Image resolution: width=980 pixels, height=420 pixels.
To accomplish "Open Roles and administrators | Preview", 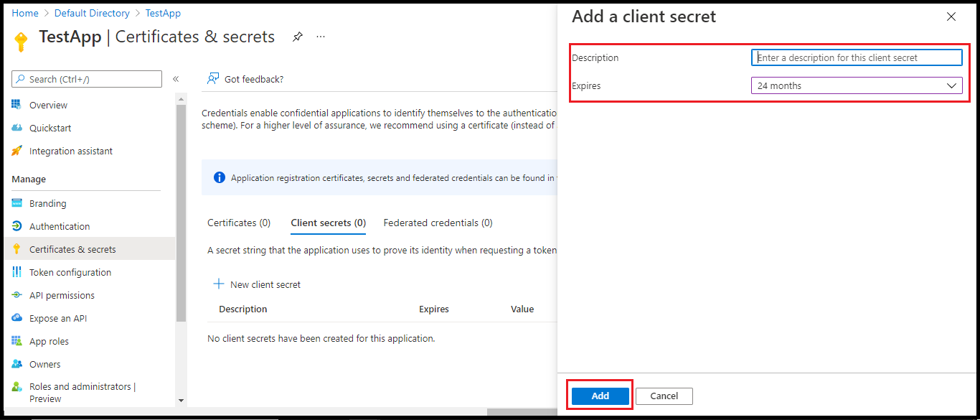I will (x=83, y=392).
